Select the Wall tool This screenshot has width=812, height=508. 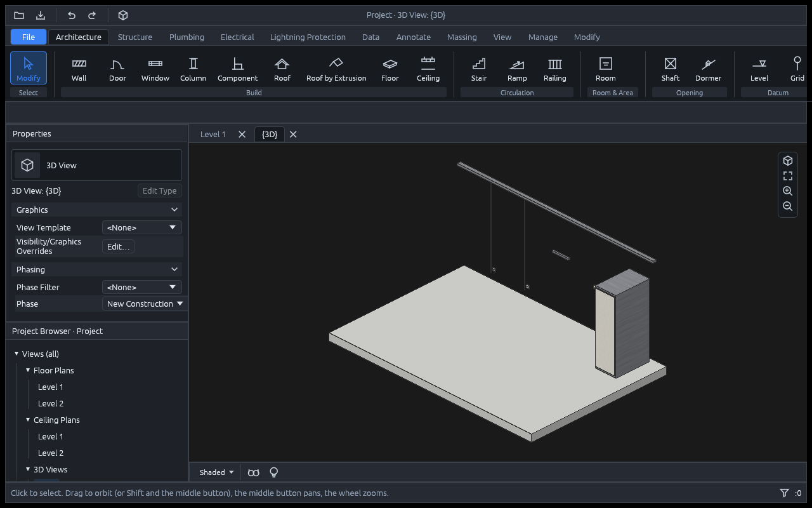[79, 69]
